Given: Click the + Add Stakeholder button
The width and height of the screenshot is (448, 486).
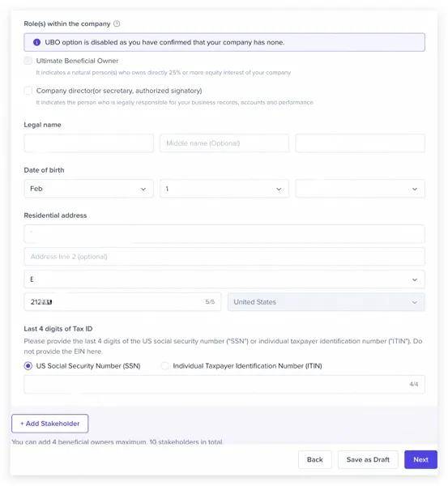Looking at the screenshot, I should [x=50, y=424].
